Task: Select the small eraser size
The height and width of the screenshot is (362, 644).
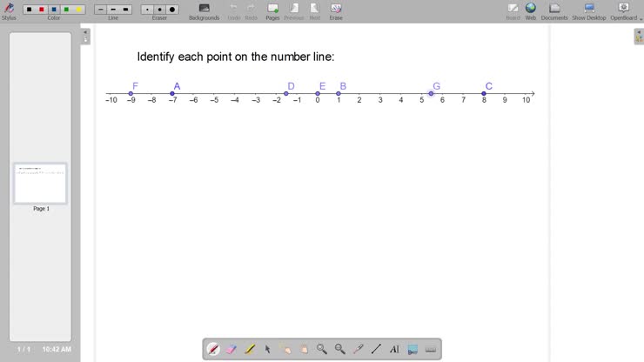Action: [x=147, y=9]
